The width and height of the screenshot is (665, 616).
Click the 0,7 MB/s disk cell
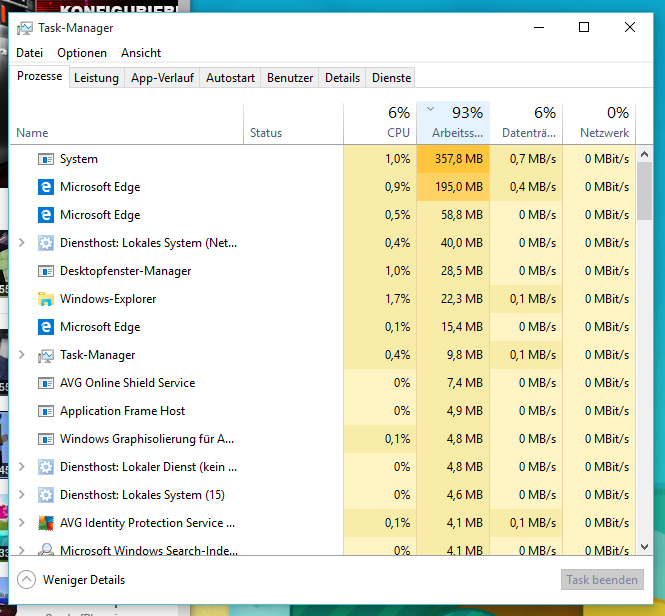(526, 159)
